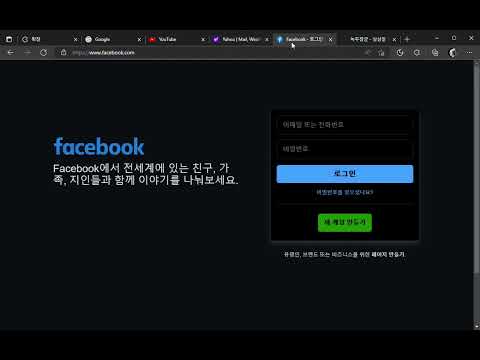Open the tab actions menu icon
480x360 pixels.
pos(9,39)
